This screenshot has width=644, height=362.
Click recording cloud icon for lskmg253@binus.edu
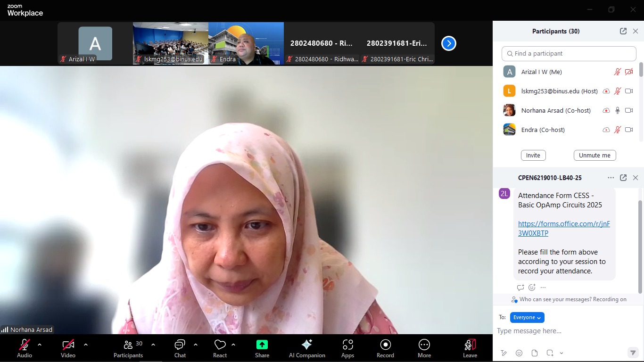coord(606,91)
